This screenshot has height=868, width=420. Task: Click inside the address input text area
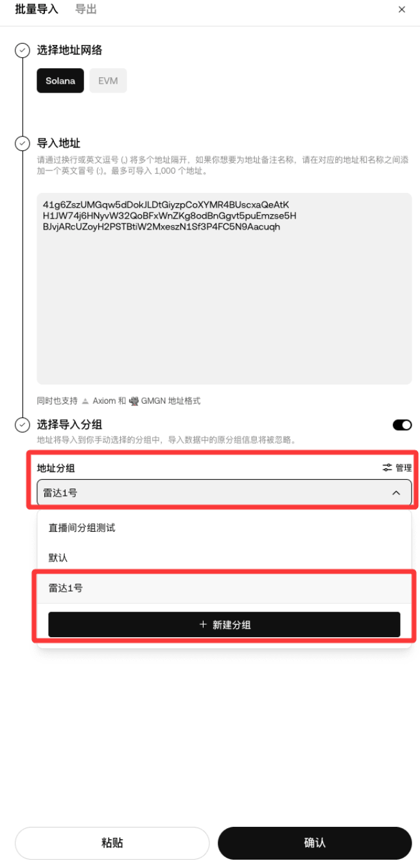point(224,289)
